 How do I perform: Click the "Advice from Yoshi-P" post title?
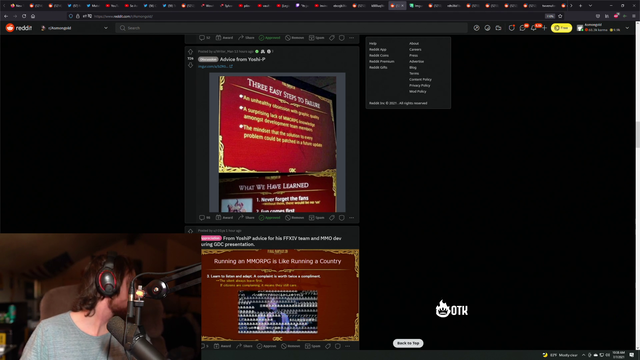coord(242,59)
